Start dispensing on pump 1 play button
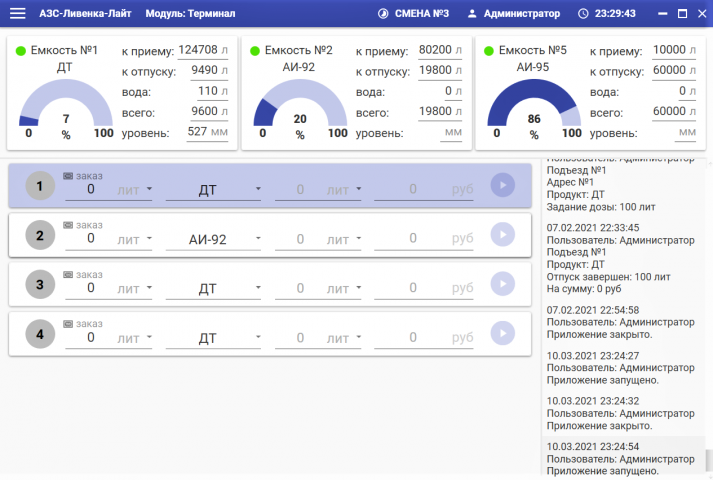The image size is (713, 480). click(x=502, y=185)
